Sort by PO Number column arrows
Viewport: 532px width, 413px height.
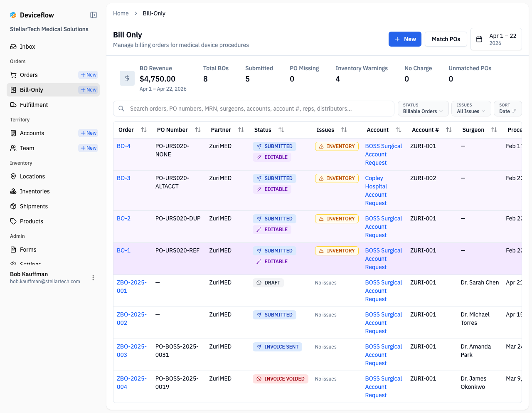coord(198,130)
